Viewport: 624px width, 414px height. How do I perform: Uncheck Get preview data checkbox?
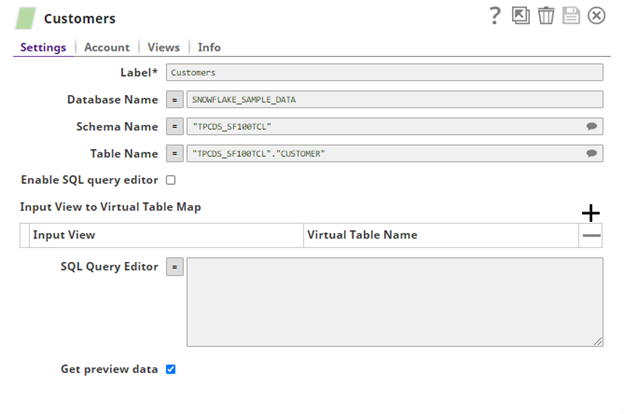point(171,369)
